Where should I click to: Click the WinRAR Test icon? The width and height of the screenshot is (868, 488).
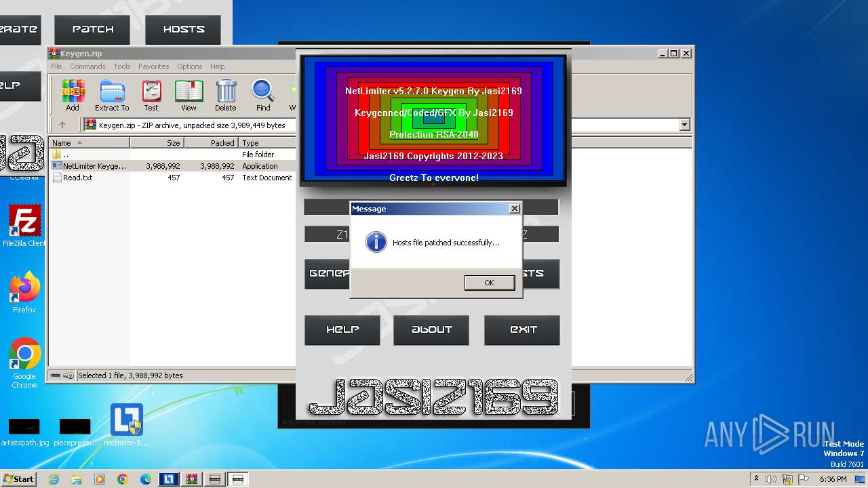[x=151, y=96]
